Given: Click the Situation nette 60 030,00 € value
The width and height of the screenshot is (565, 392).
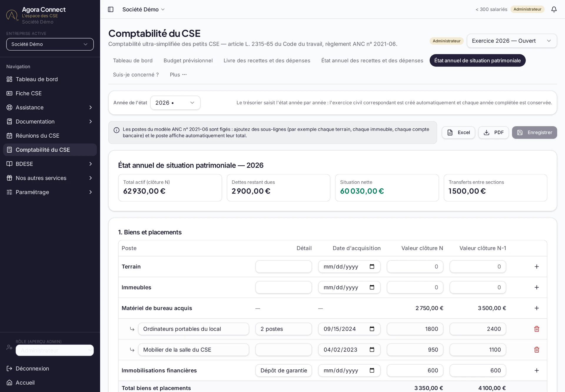Looking at the screenshot, I should point(362,191).
